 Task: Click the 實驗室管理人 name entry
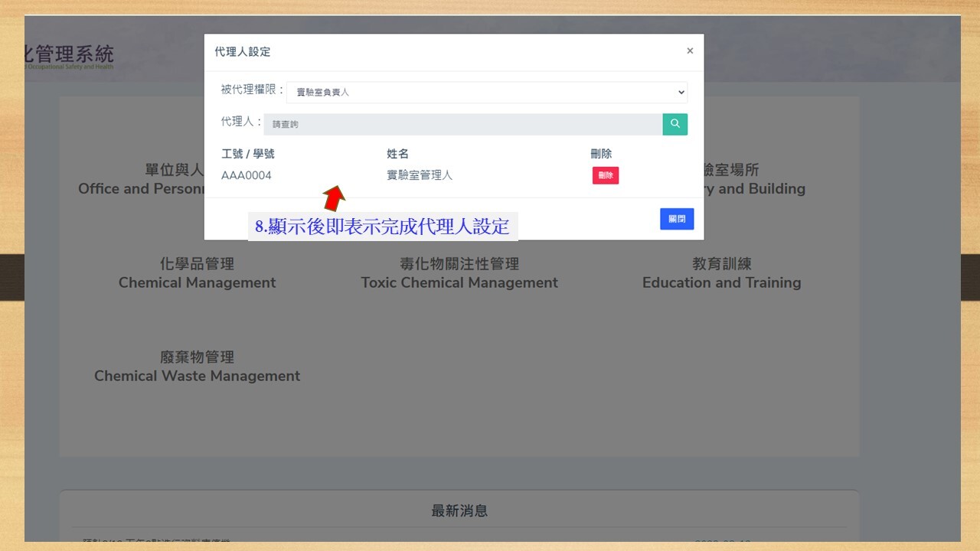pos(420,175)
